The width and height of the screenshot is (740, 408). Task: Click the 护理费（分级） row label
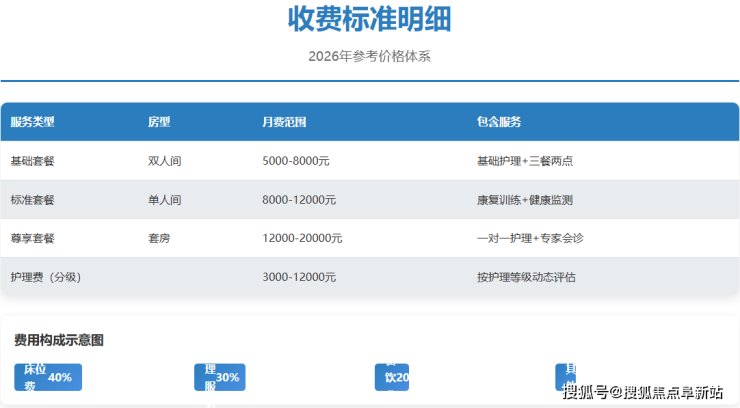pos(46,277)
